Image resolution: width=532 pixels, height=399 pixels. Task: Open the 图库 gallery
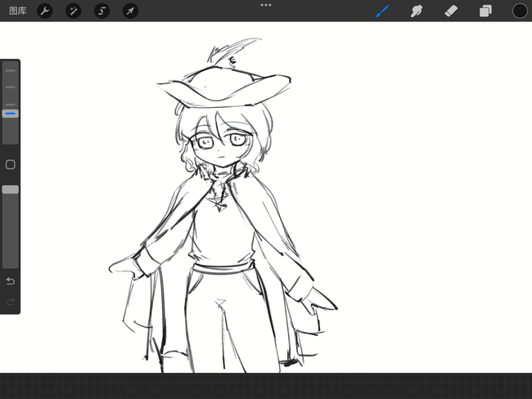click(x=18, y=11)
